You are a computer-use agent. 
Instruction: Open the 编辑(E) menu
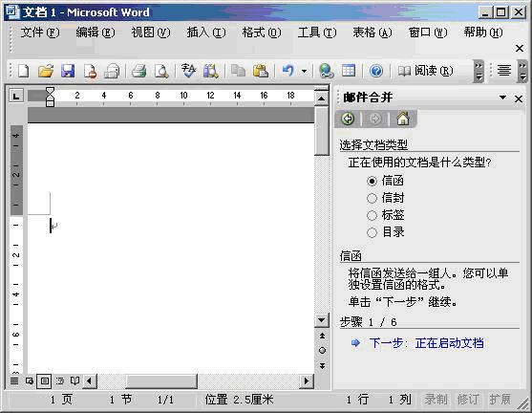point(96,33)
